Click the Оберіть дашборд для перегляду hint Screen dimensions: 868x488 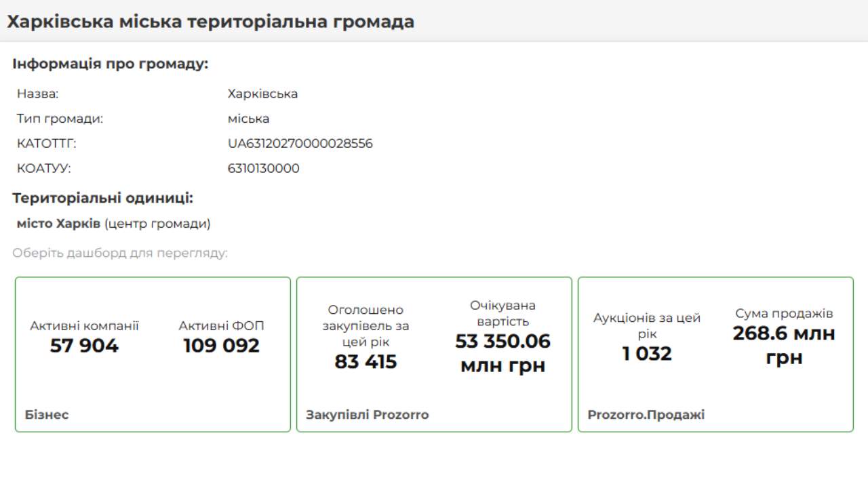coord(120,253)
